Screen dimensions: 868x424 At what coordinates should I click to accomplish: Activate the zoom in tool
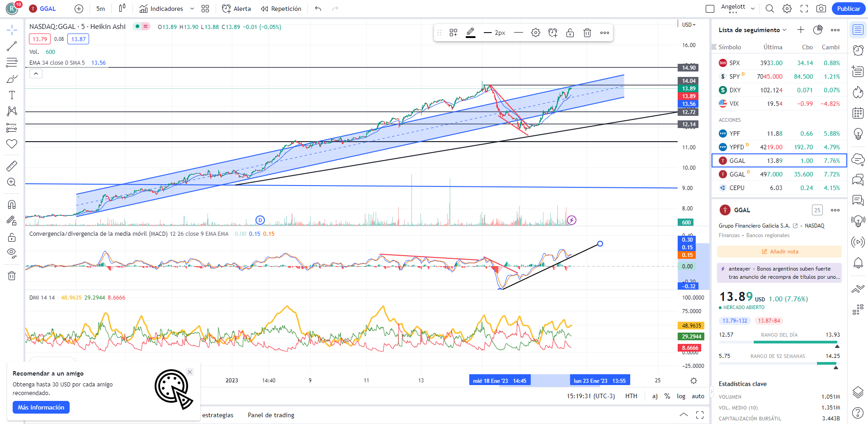[12, 182]
